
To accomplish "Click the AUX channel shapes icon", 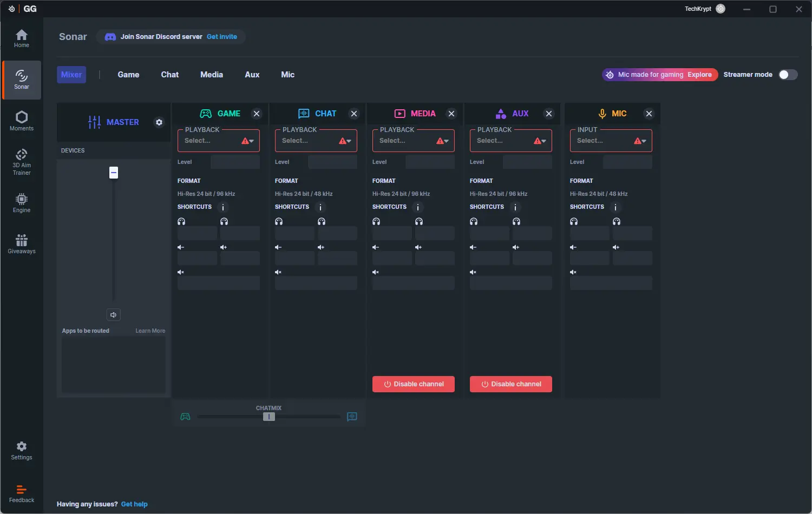I will point(501,114).
